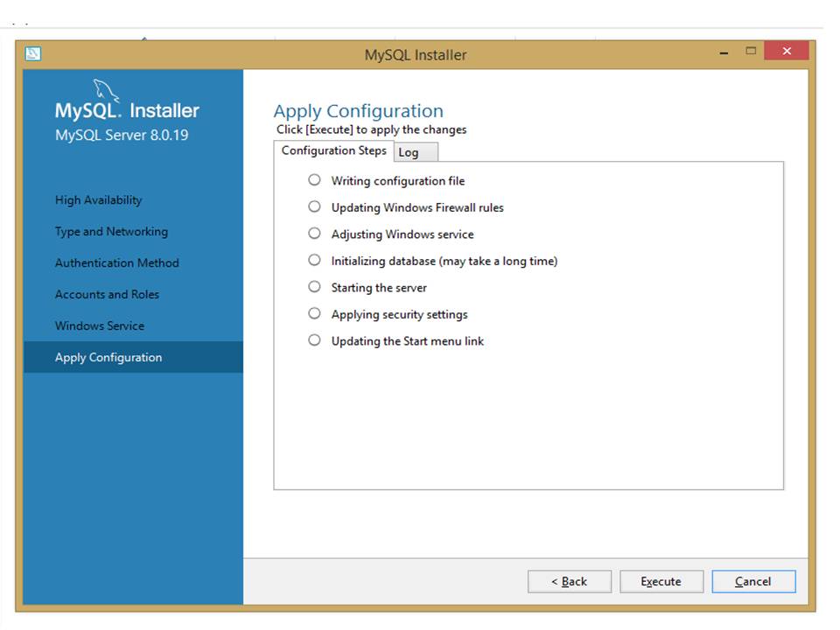
Task: Select the Initializing database step indicator
Action: (x=314, y=261)
